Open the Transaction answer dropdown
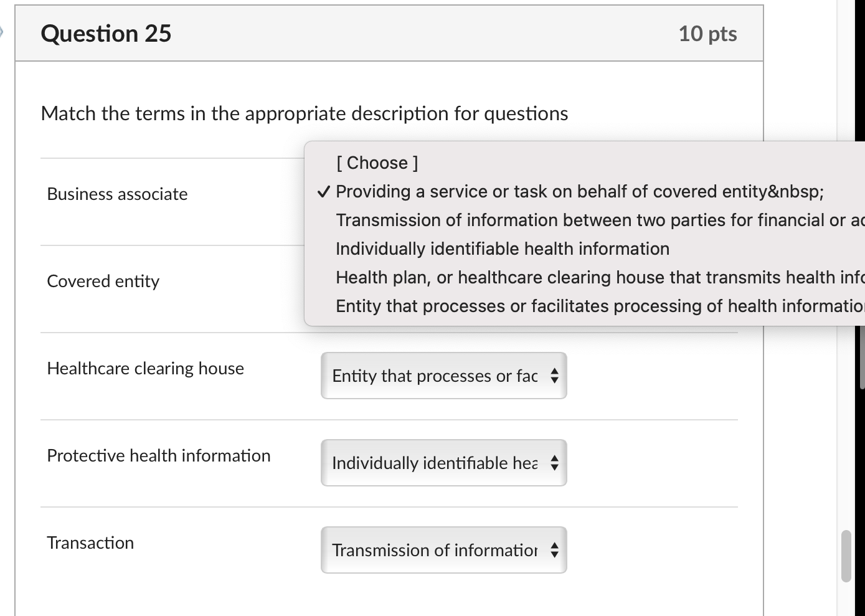This screenshot has width=865, height=616. coord(443,550)
